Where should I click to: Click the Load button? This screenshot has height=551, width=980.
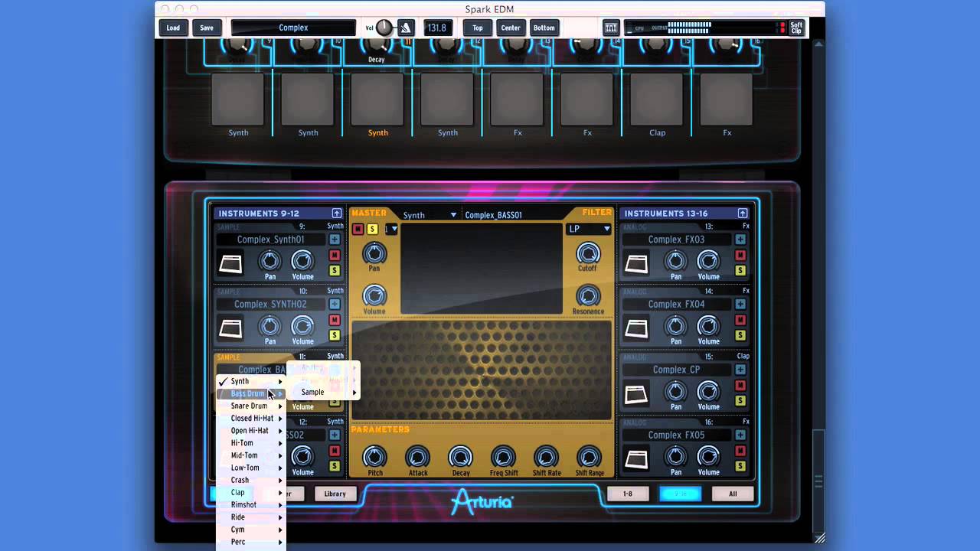173,28
